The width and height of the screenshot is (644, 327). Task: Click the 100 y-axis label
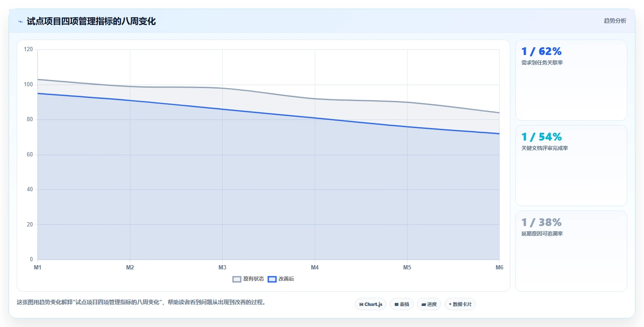pos(28,85)
